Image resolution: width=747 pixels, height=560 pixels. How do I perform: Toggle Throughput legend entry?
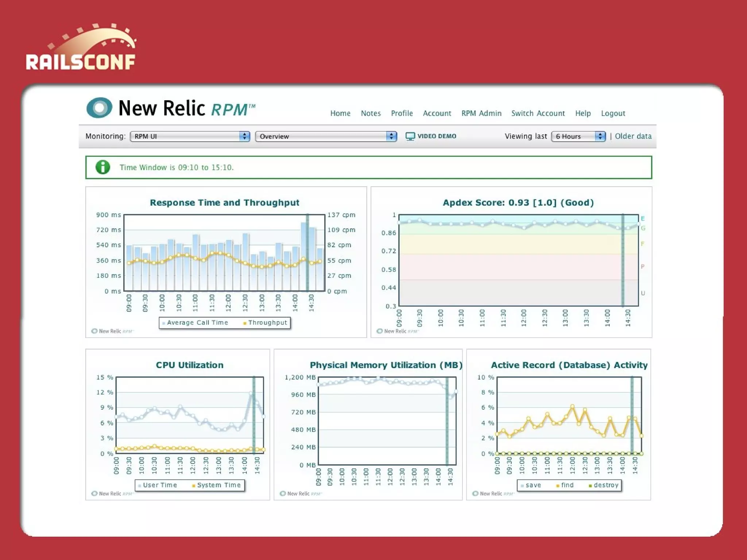[x=265, y=323]
